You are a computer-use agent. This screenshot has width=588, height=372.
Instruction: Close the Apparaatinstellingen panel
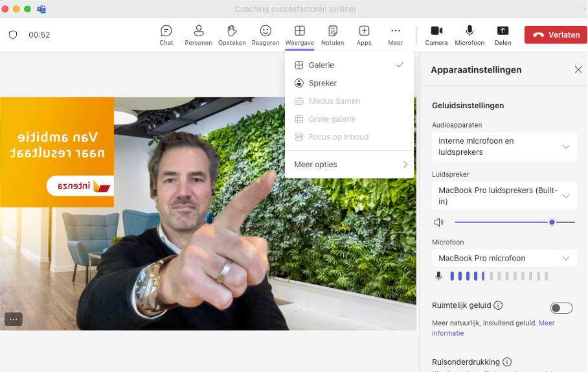click(x=578, y=70)
